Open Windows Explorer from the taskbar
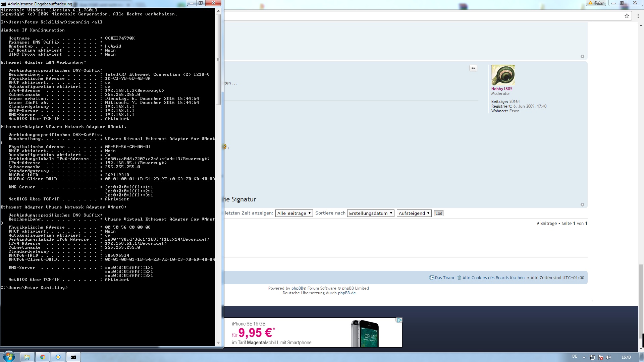The height and width of the screenshot is (362, 644). (27, 357)
